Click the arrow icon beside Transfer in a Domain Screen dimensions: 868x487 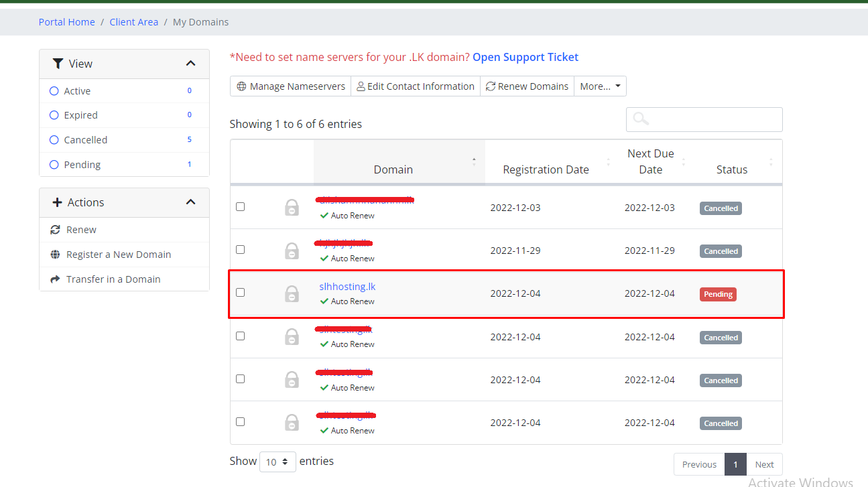(55, 279)
